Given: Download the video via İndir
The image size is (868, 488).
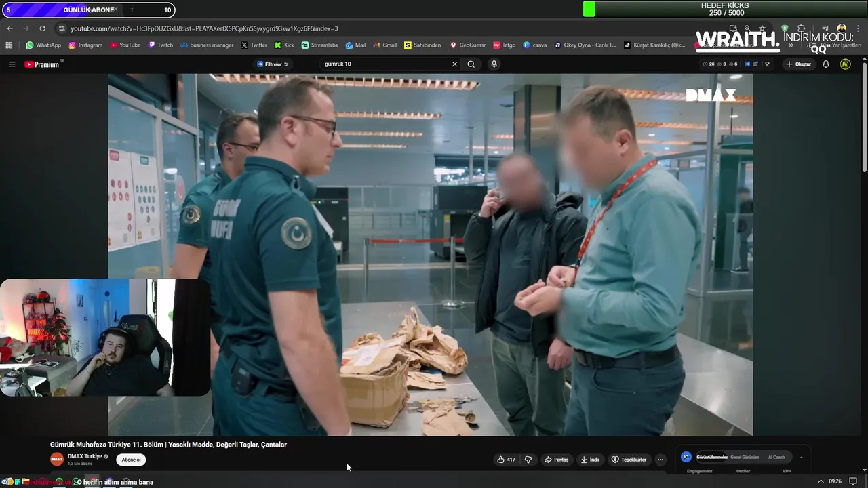Looking at the screenshot, I should [x=590, y=460].
